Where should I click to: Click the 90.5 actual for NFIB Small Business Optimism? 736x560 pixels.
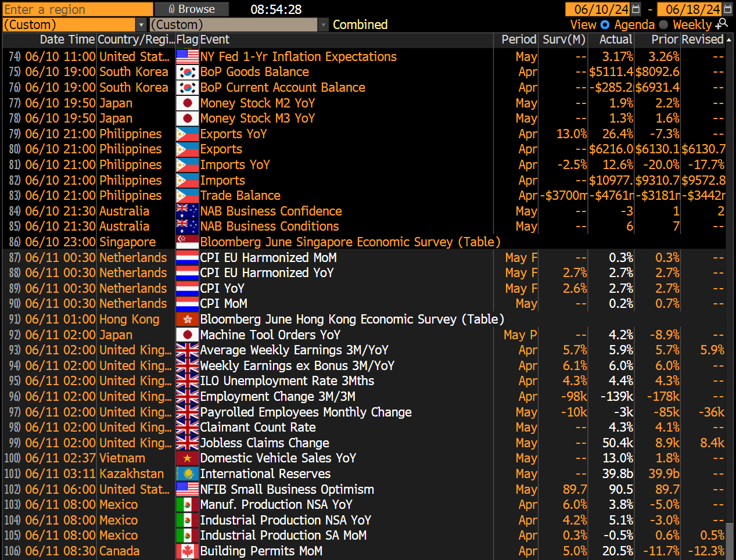click(621, 489)
